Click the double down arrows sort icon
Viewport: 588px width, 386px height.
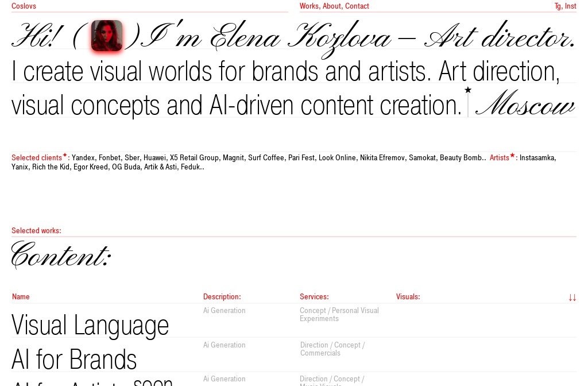coord(572,298)
